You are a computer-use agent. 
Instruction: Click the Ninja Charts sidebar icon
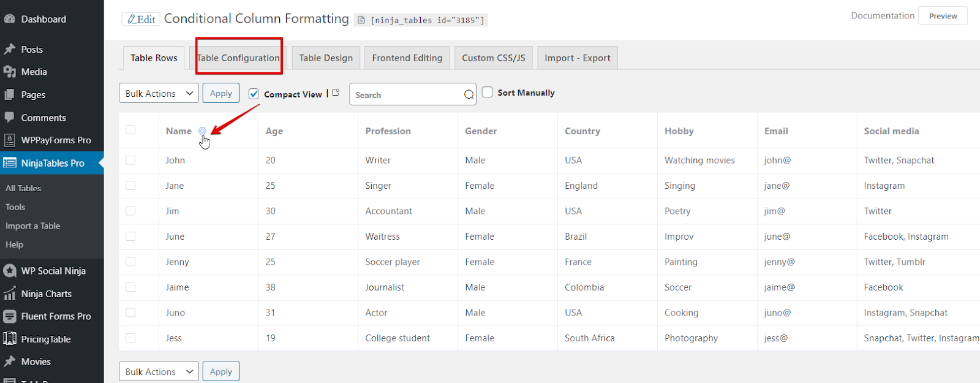(9, 294)
